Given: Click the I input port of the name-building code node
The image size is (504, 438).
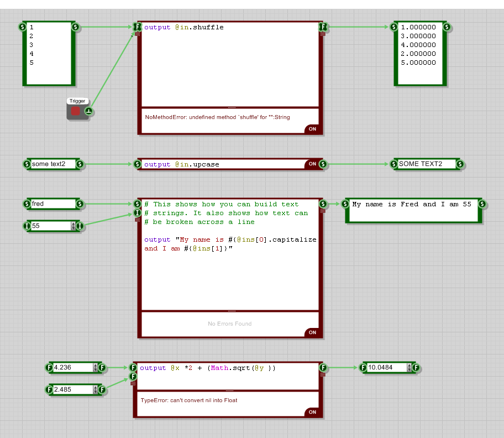Looking at the screenshot, I should (137, 212).
